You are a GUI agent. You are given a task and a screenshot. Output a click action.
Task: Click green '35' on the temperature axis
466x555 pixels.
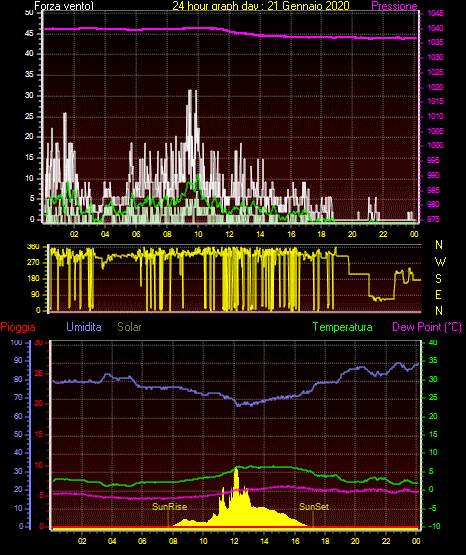pos(433,360)
